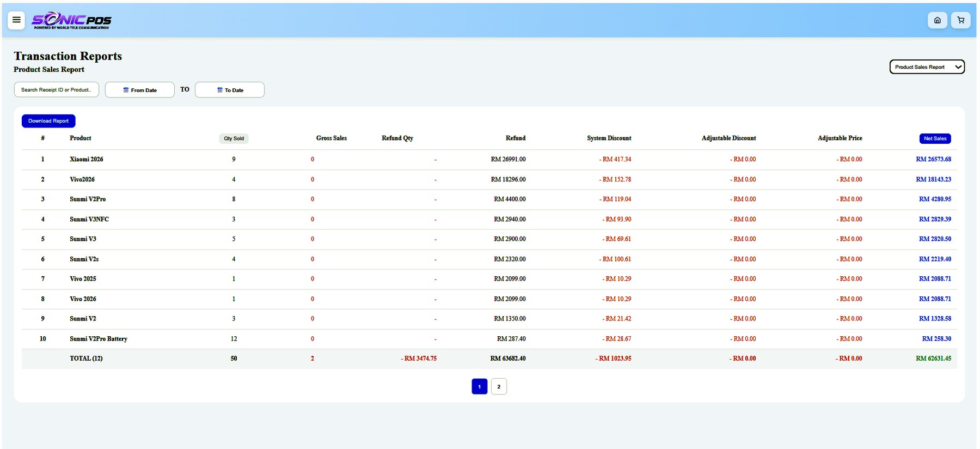This screenshot has width=980, height=449.
Task: Open the Product Sales Report dropdown
Action: point(927,67)
